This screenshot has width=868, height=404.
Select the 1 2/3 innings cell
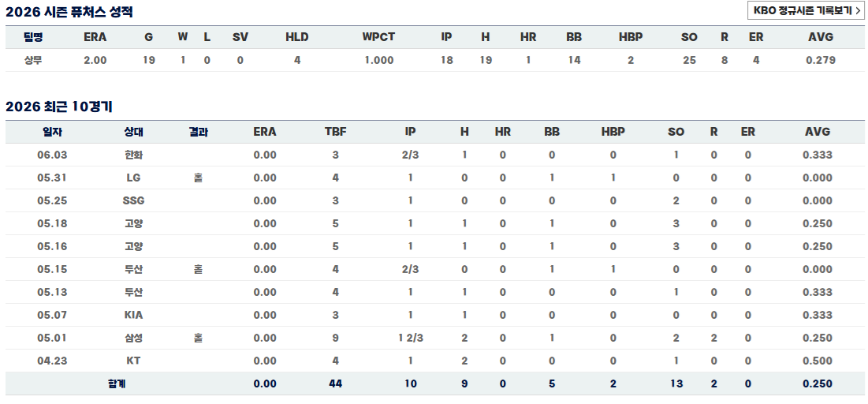tap(410, 338)
